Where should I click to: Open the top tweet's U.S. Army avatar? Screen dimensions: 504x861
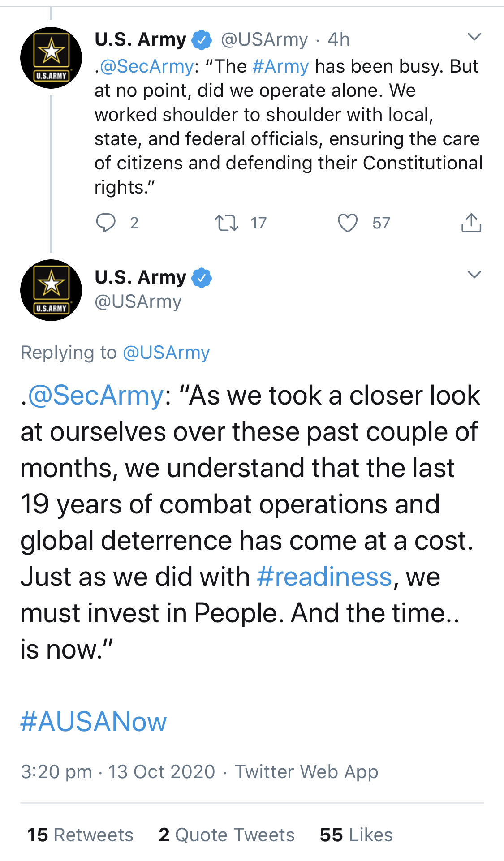[x=51, y=58]
